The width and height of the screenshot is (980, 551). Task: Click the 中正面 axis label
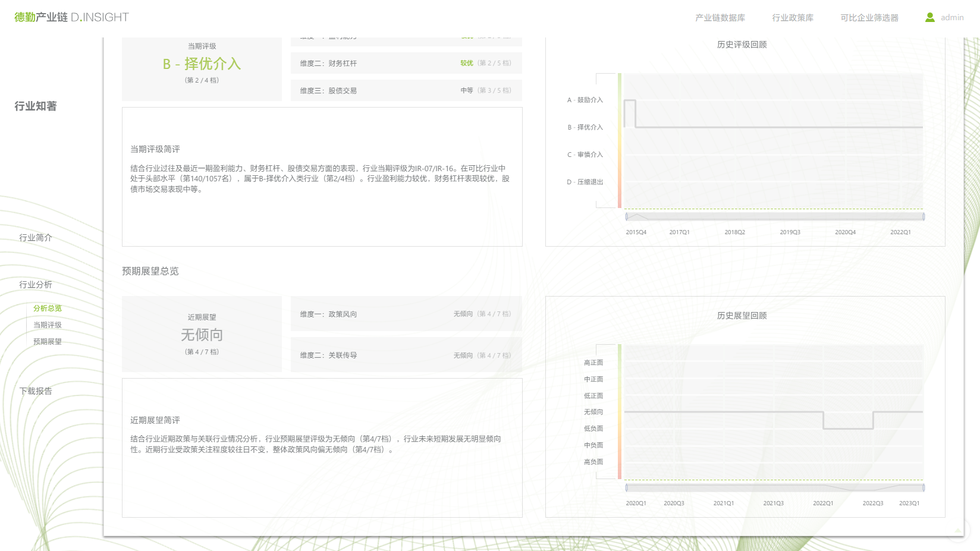coord(593,379)
